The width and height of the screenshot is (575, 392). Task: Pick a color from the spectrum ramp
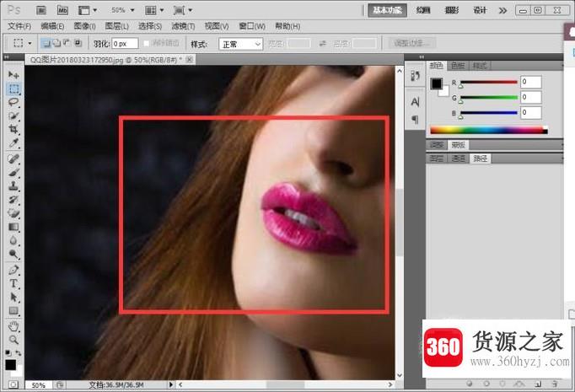(x=489, y=130)
